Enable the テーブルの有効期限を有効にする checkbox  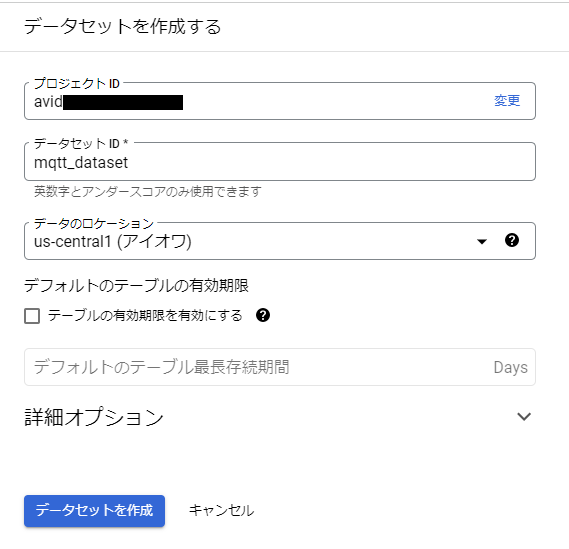(32, 316)
